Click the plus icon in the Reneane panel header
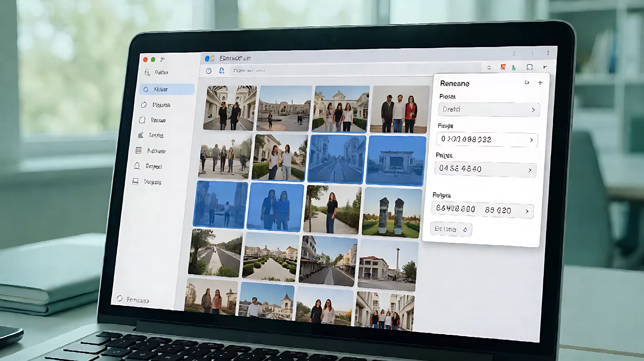Viewport: 644px width, 361px height. tap(540, 82)
